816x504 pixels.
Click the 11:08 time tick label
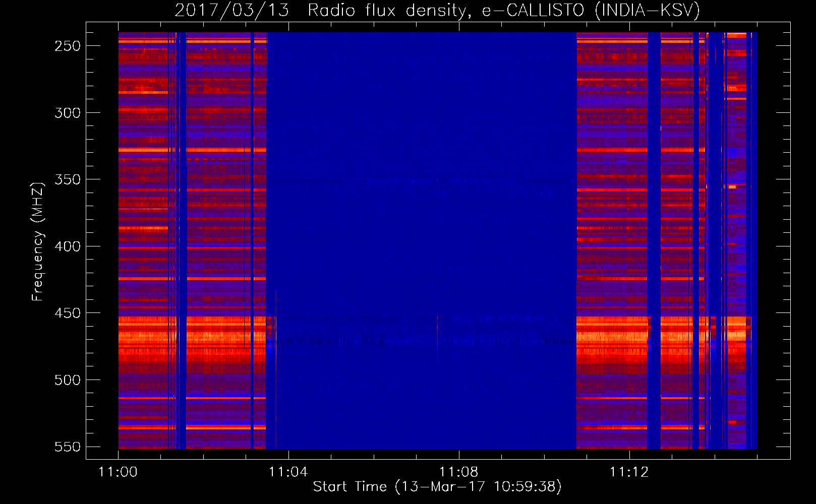coord(458,472)
